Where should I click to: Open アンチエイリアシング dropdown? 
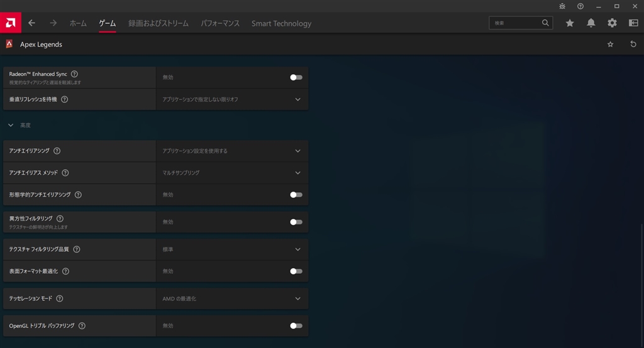click(232, 151)
